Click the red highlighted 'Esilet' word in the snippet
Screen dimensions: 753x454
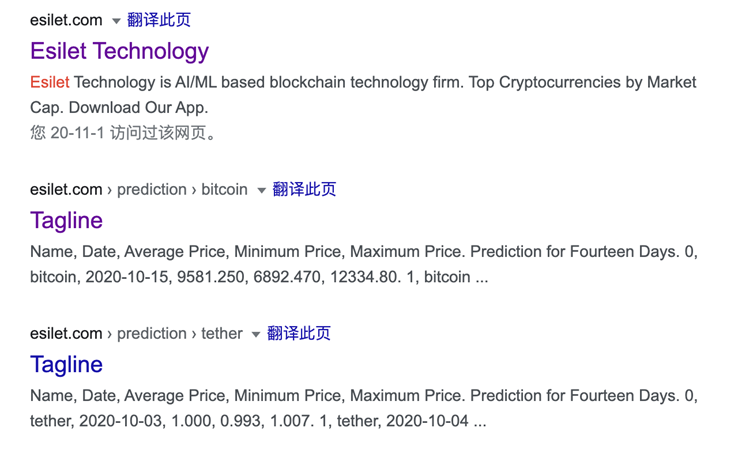tap(50, 82)
